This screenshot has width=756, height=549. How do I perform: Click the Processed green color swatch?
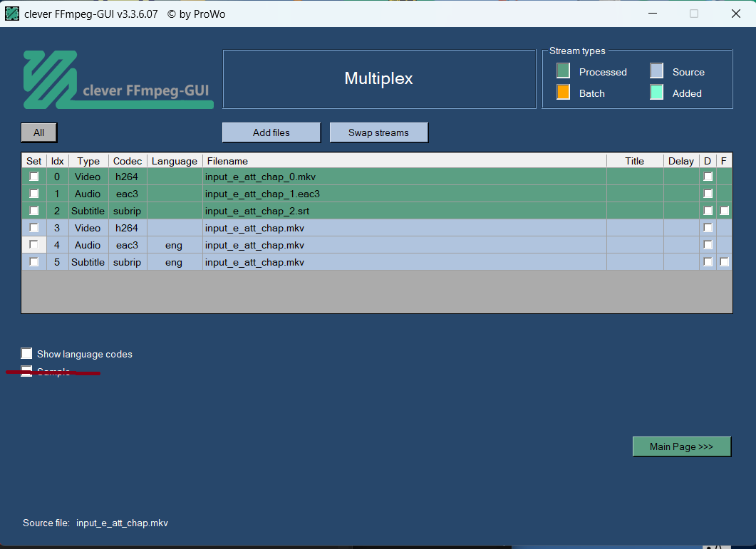click(x=563, y=71)
